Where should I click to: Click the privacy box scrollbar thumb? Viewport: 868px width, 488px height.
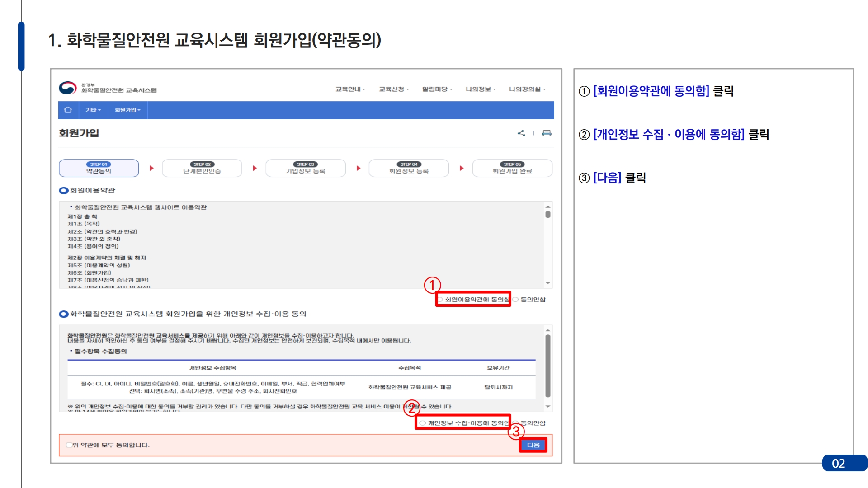pyautogui.click(x=548, y=366)
